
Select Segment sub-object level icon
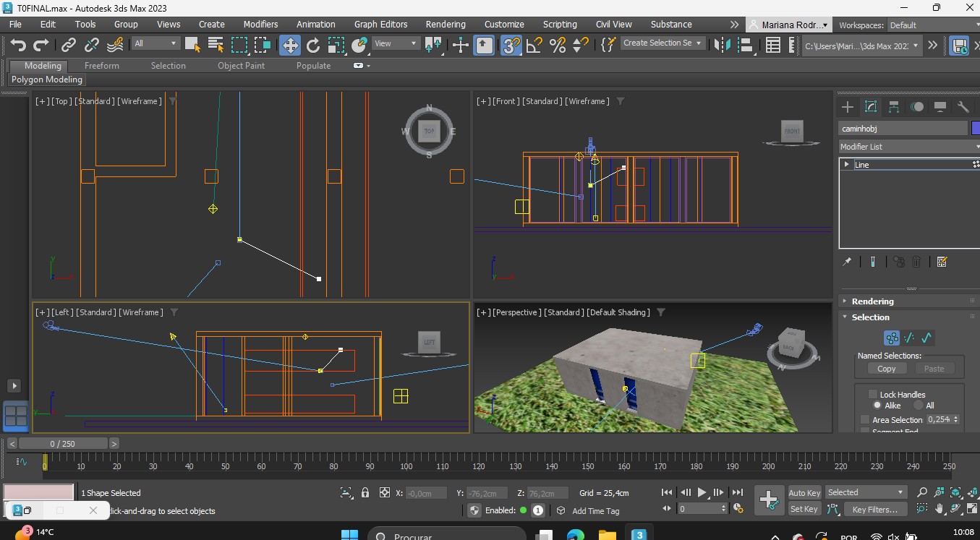point(909,338)
